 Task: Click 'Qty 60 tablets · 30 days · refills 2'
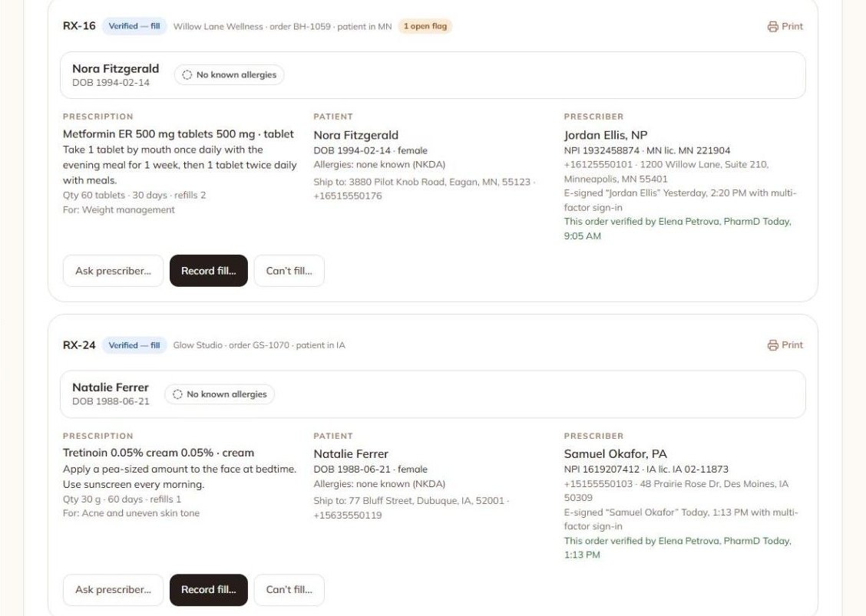point(134,196)
